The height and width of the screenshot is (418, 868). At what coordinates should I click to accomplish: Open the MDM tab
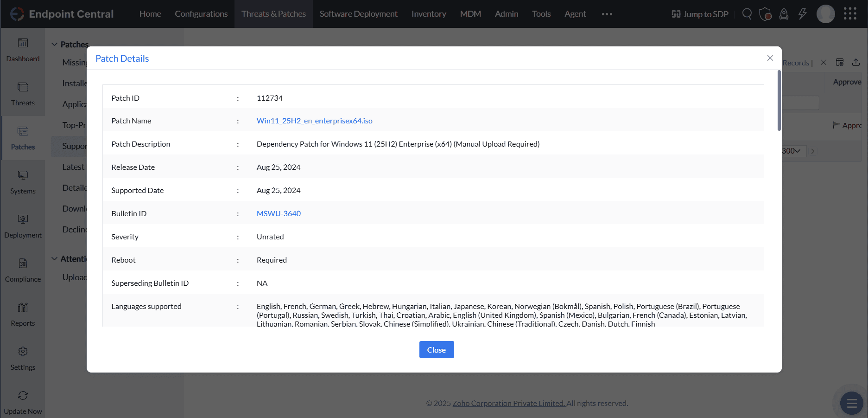pyautogui.click(x=470, y=14)
